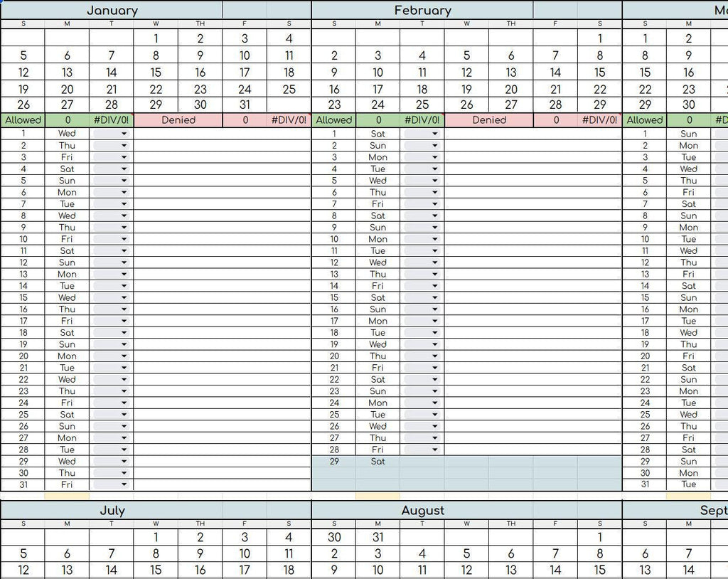Open dropdown for January 15 Wed row

point(111,297)
